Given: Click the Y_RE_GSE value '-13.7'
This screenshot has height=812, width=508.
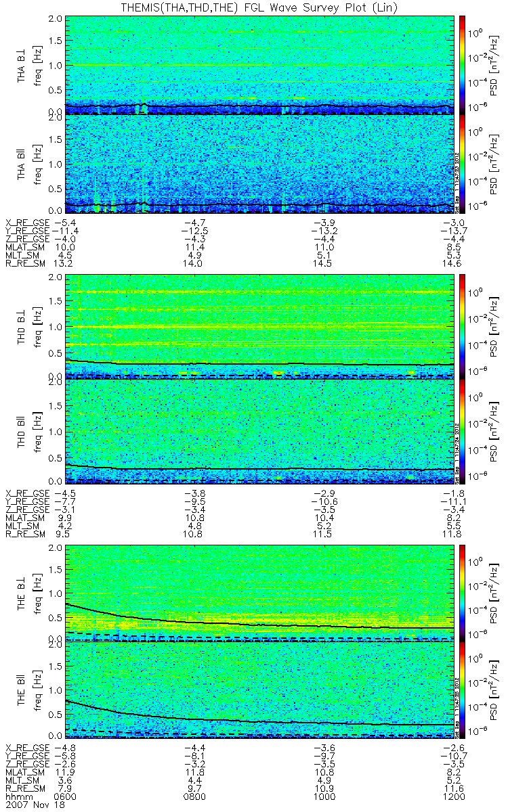Looking at the screenshot, I should pyautogui.click(x=452, y=231).
